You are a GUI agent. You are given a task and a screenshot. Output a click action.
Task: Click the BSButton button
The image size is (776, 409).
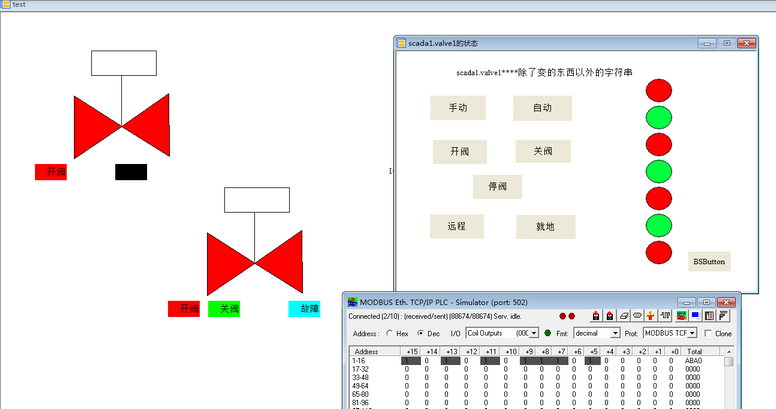click(x=709, y=261)
